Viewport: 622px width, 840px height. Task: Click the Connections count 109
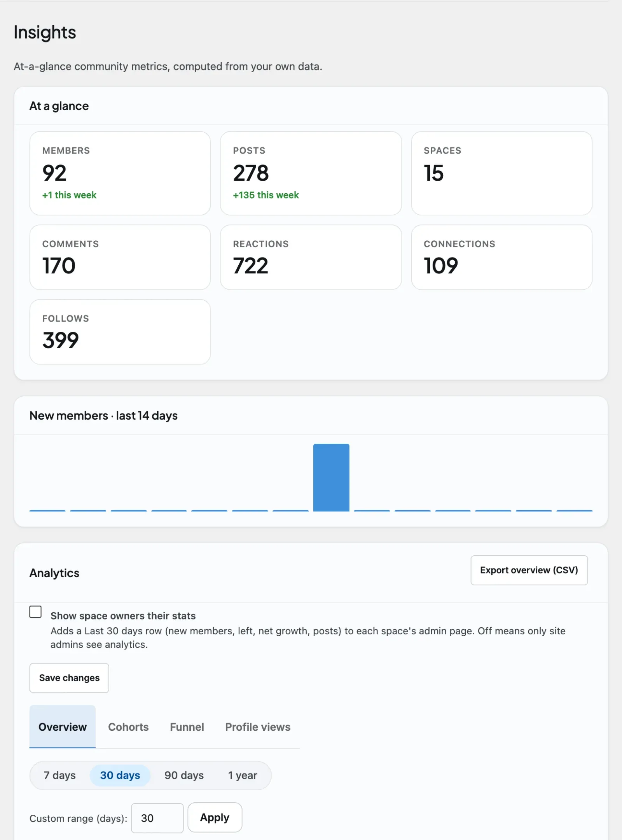441,266
